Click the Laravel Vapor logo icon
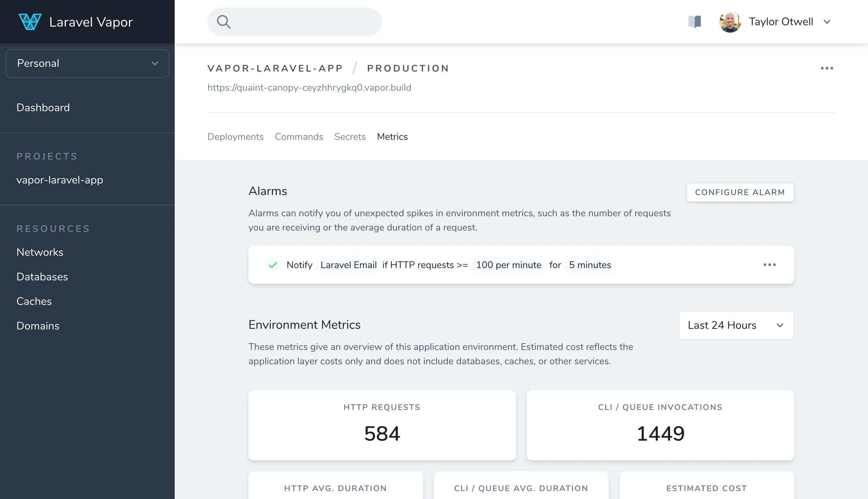Image resolution: width=868 pixels, height=499 pixels. (x=30, y=21)
